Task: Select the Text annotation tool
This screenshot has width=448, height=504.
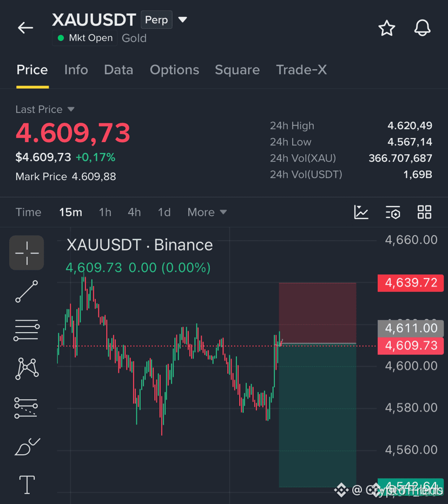Action: [x=27, y=485]
